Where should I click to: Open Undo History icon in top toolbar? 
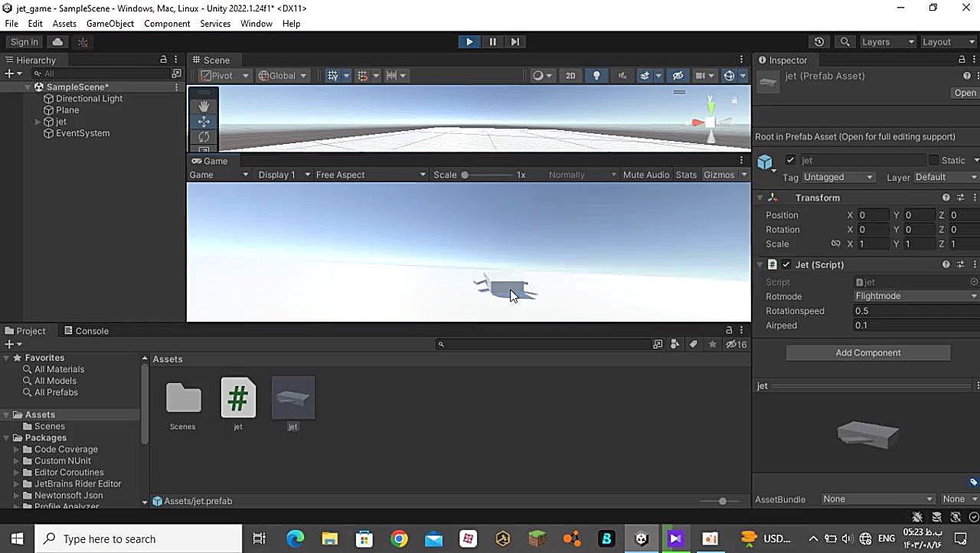click(819, 42)
